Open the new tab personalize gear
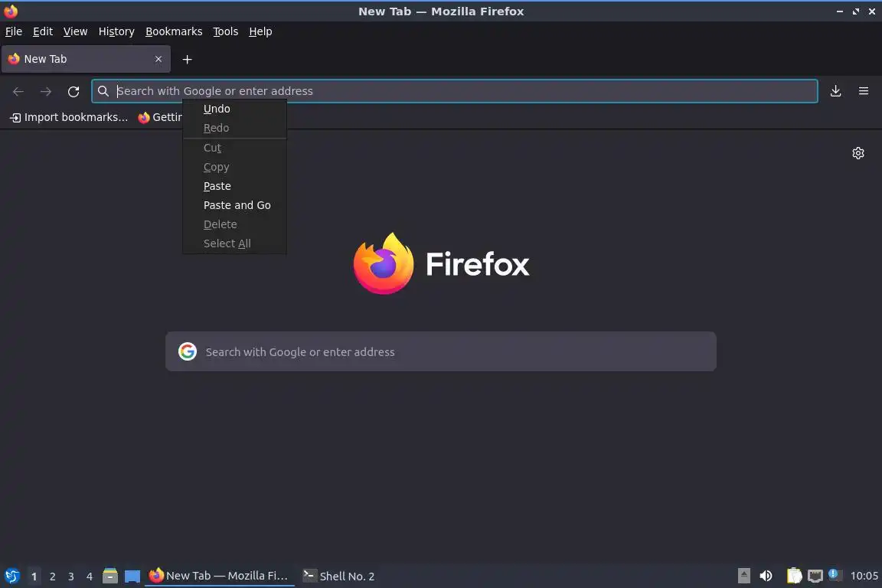Viewport: 882px width, 588px height. coord(857,153)
